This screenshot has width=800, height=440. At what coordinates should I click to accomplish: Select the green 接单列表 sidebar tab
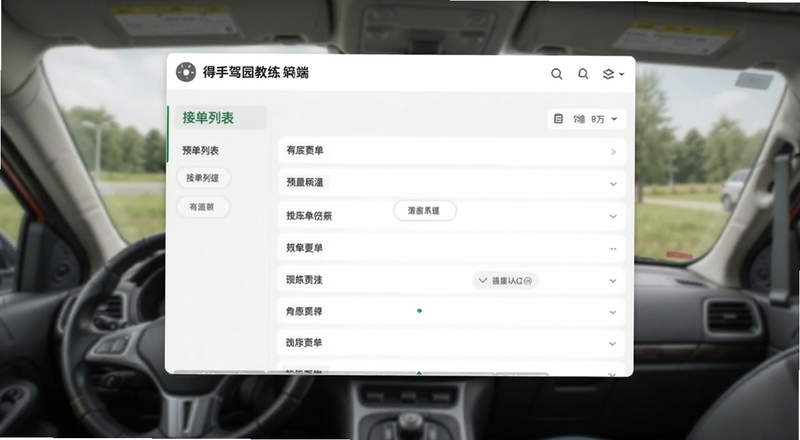pyautogui.click(x=221, y=118)
